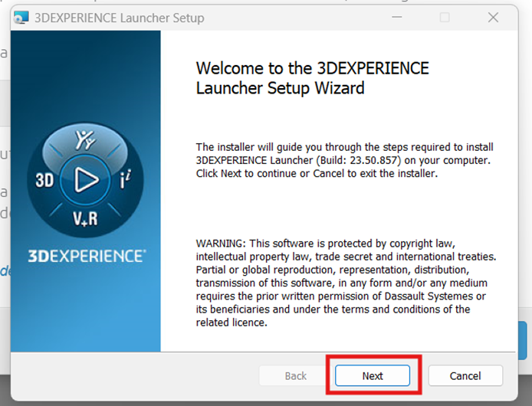Close the 3DEXPERIENCE Launcher Setup window
The height and width of the screenshot is (406, 532).
coord(493,18)
